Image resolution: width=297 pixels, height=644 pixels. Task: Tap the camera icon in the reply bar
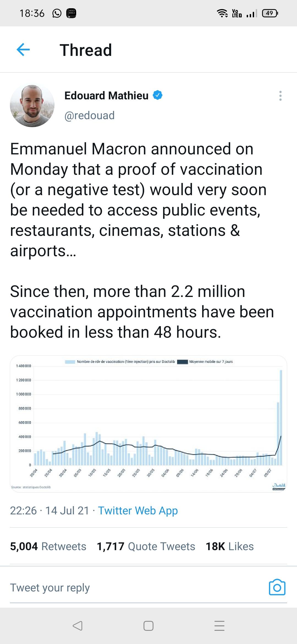[277, 587]
